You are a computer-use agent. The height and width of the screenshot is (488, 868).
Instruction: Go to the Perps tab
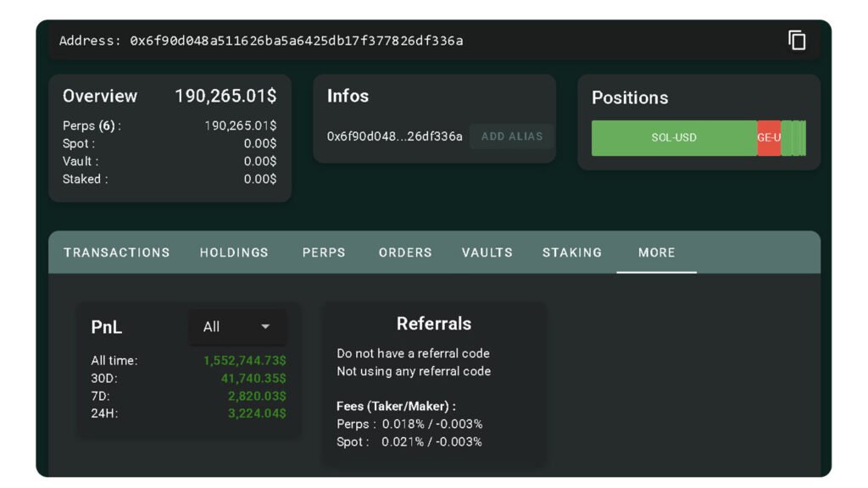pyautogui.click(x=324, y=252)
